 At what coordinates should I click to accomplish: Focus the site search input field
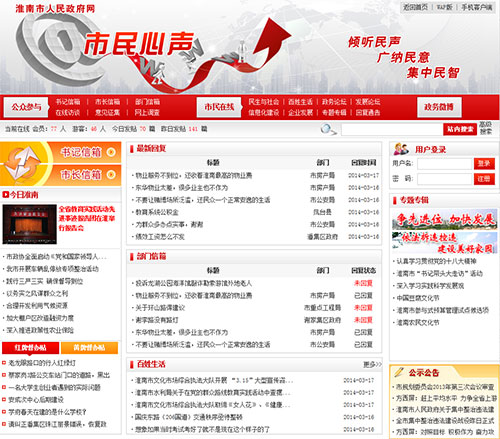click(392, 129)
